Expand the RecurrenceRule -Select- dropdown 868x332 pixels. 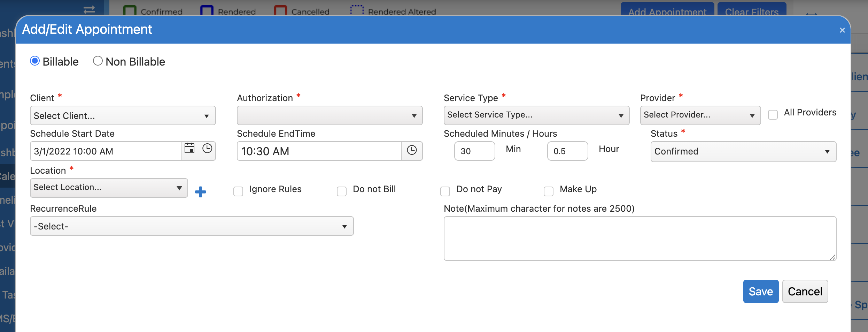click(192, 226)
